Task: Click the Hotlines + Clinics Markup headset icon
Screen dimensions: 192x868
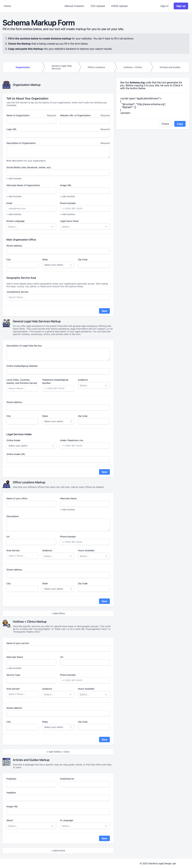Action: tap(6, 624)
